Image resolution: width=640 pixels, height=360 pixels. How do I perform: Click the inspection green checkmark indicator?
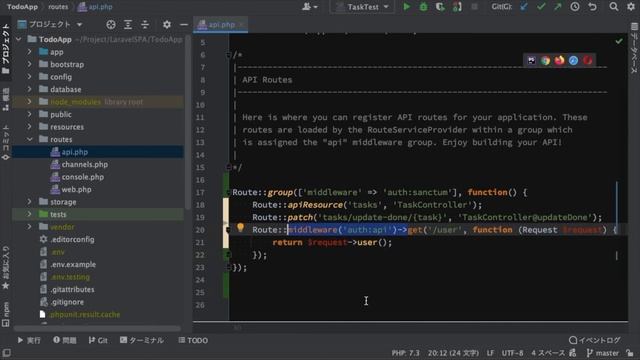pos(619,41)
